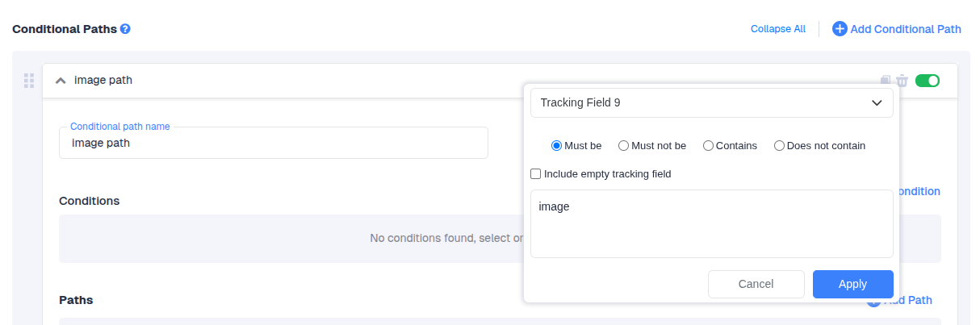
Task: Open the Tracking Field 9 dropdown
Action: (711, 102)
